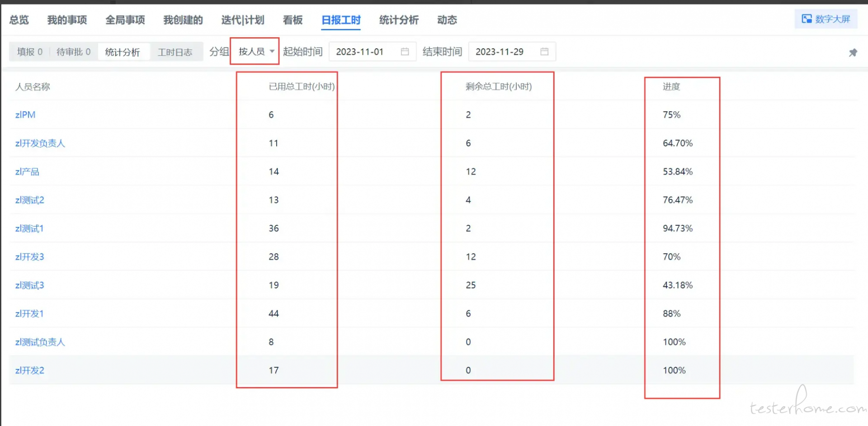The height and width of the screenshot is (426, 868).
Task: Go to the 全局事项 tab
Action: [125, 20]
